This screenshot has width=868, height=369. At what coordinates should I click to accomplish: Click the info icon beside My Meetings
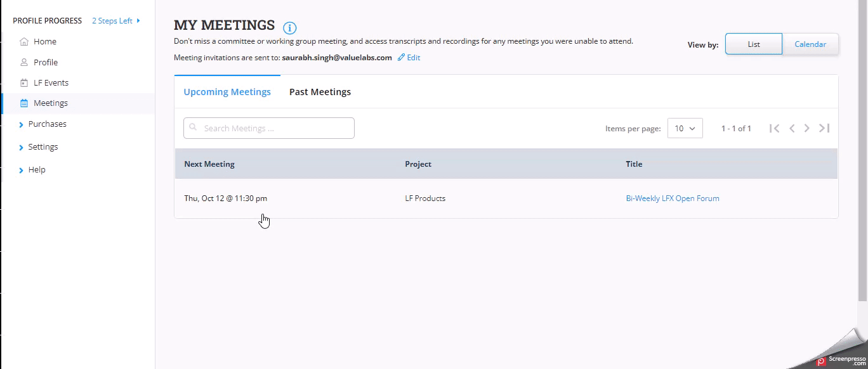tap(290, 28)
